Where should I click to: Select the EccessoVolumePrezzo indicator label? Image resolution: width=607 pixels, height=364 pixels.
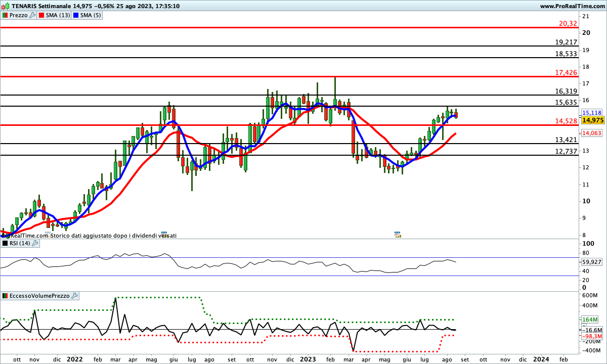(x=39, y=296)
